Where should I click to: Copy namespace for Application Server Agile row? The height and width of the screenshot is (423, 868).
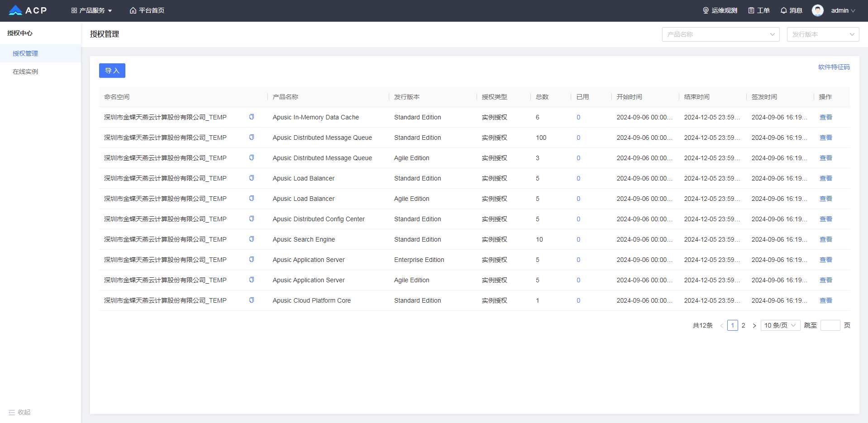(x=252, y=280)
